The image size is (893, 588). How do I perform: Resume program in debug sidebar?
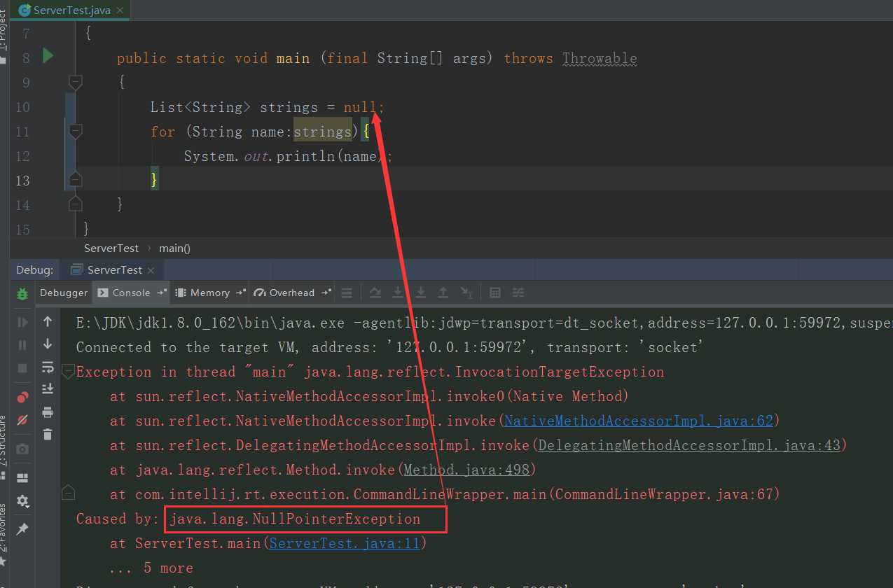click(22, 322)
